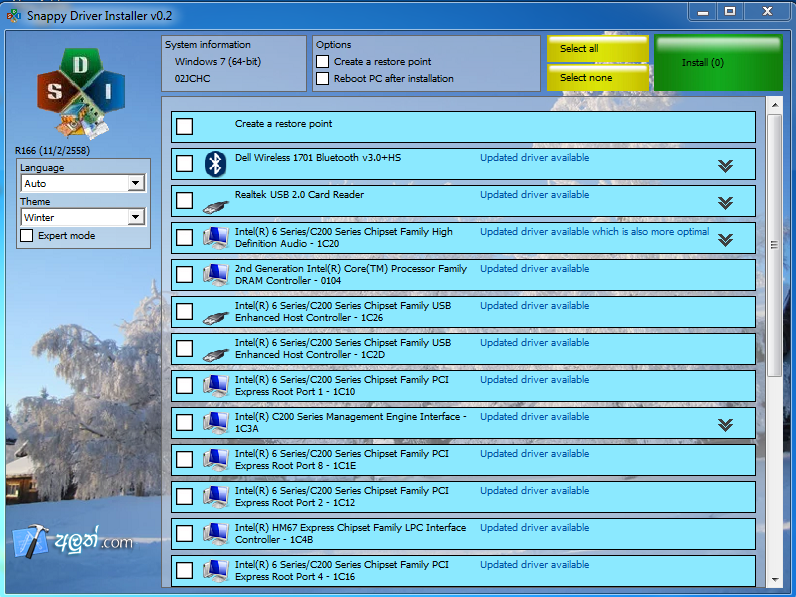Click the 02JCHC system info text
The width and height of the screenshot is (796, 597).
click(x=192, y=79)
